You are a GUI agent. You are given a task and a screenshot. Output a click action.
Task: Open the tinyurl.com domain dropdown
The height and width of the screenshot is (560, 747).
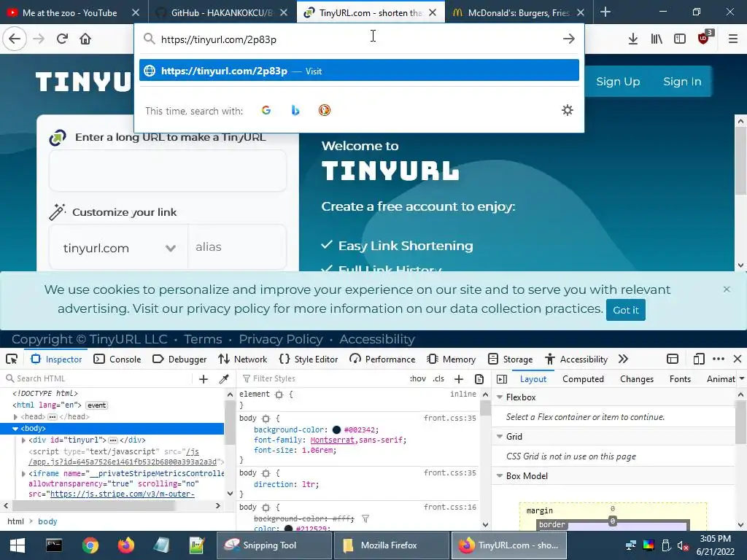click(x=119, y=248)
